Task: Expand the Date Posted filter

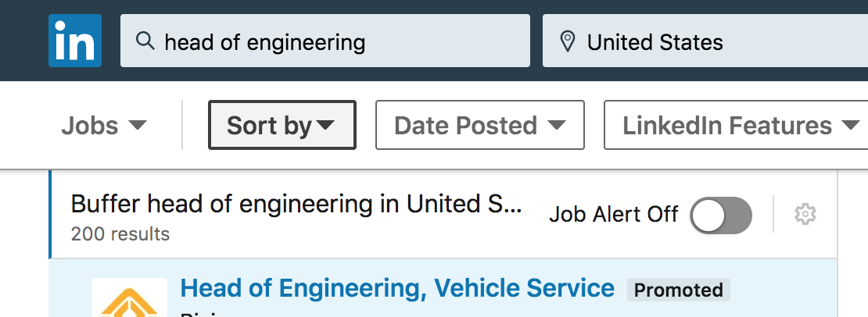Action: 480,126
